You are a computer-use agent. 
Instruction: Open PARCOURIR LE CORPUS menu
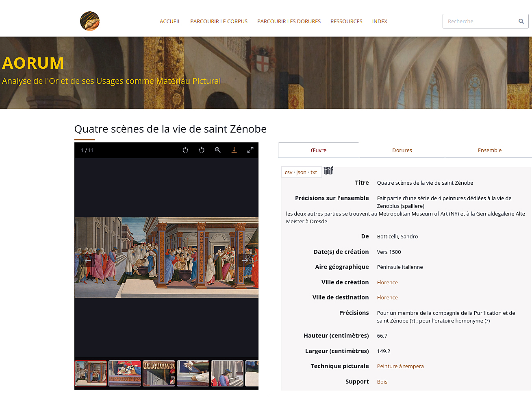click(x=219, y=22)
